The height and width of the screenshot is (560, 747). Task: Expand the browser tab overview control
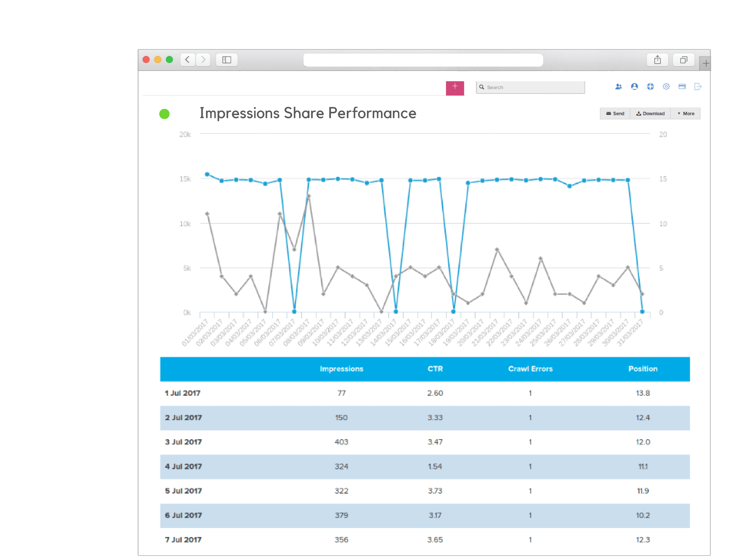[x=684, y=60]
